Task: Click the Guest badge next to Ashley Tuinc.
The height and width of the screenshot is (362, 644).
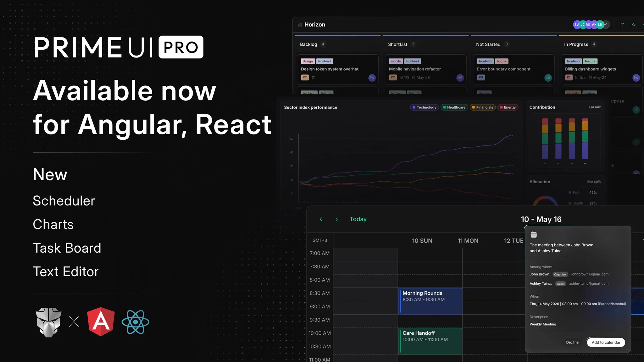Action: [561, 284]
